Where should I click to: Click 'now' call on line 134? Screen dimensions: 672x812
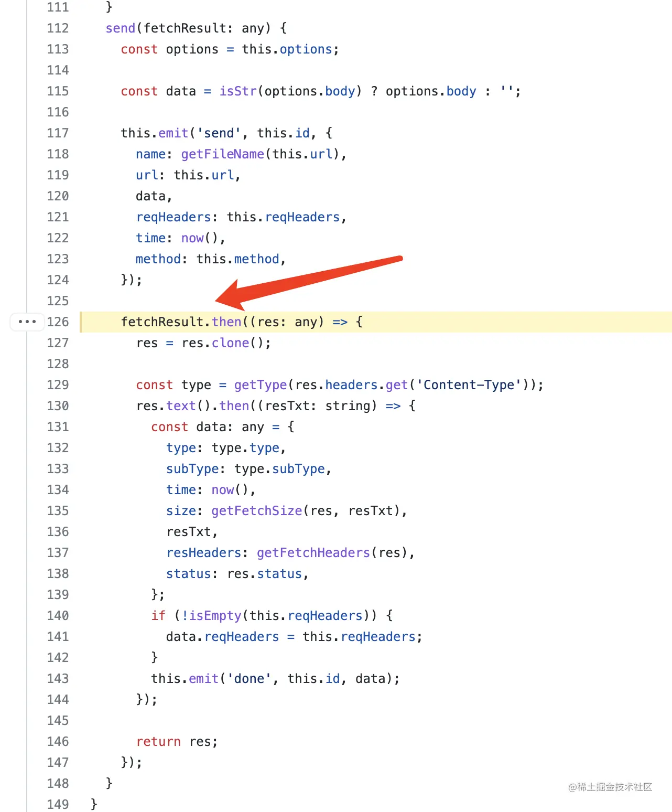click(223, 489)
